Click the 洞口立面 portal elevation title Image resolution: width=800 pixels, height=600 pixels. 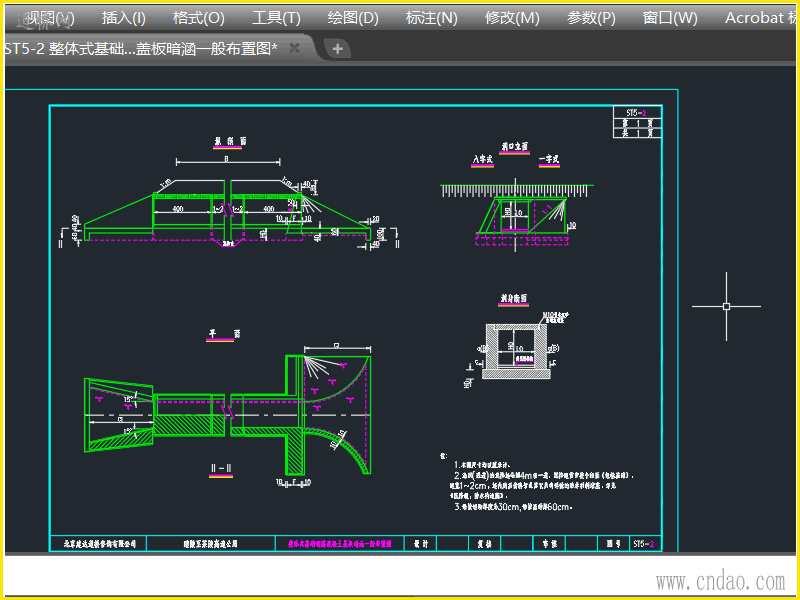(514, 145)
